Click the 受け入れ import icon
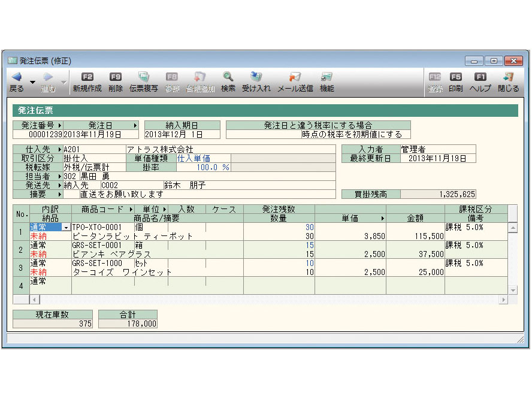The height and width of the screenshot is (399, 532). coord(256,77)
